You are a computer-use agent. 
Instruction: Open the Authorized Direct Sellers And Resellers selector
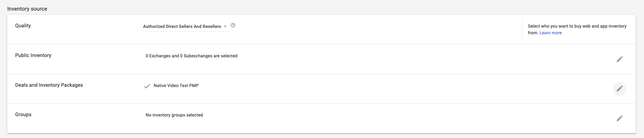pos(186,27)
